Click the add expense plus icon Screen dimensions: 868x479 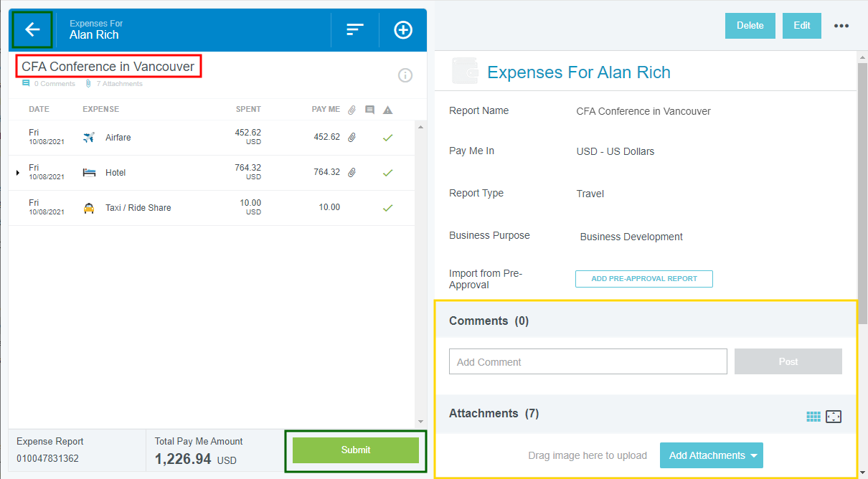(x=403, y=29)
